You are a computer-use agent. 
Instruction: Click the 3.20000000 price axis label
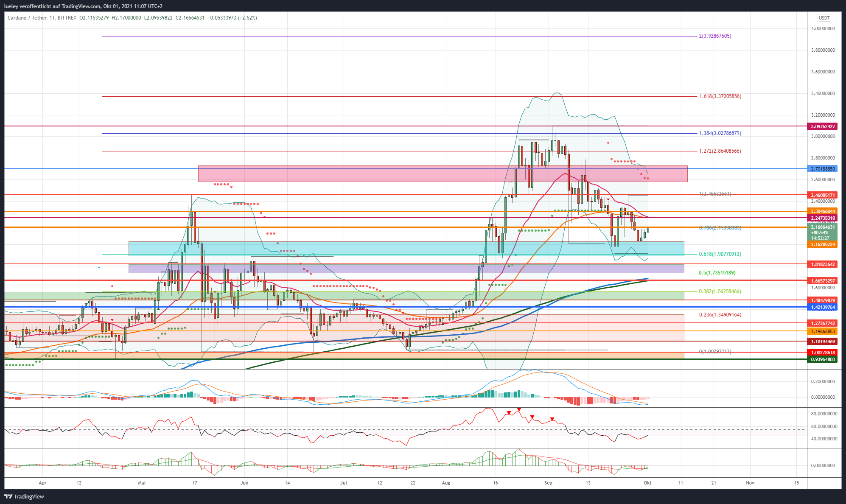coord(823,115)
